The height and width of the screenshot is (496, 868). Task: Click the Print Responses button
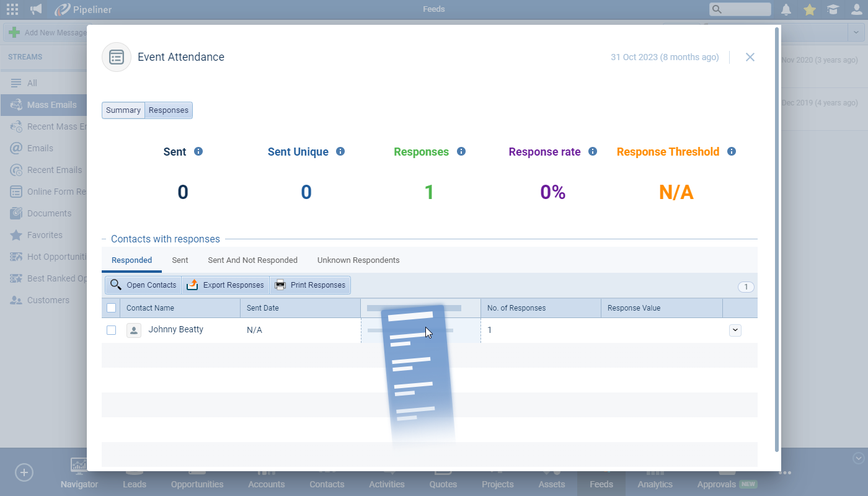(310, 285)
